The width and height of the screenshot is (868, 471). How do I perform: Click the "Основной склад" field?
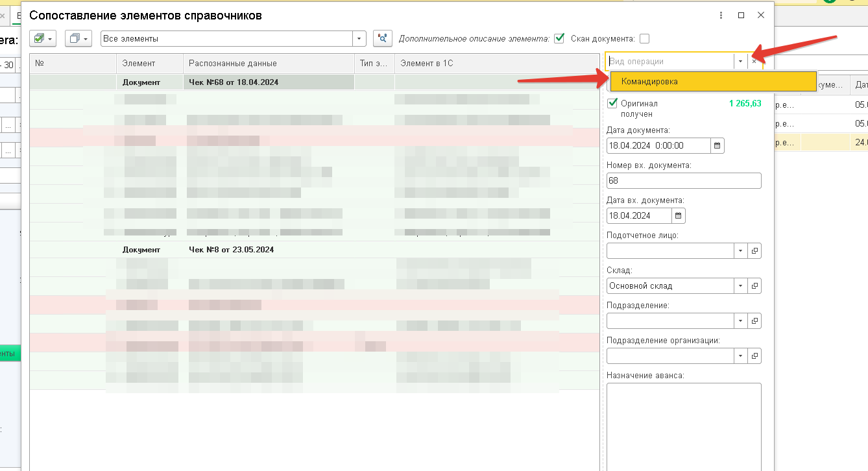(x=670, y=285)
